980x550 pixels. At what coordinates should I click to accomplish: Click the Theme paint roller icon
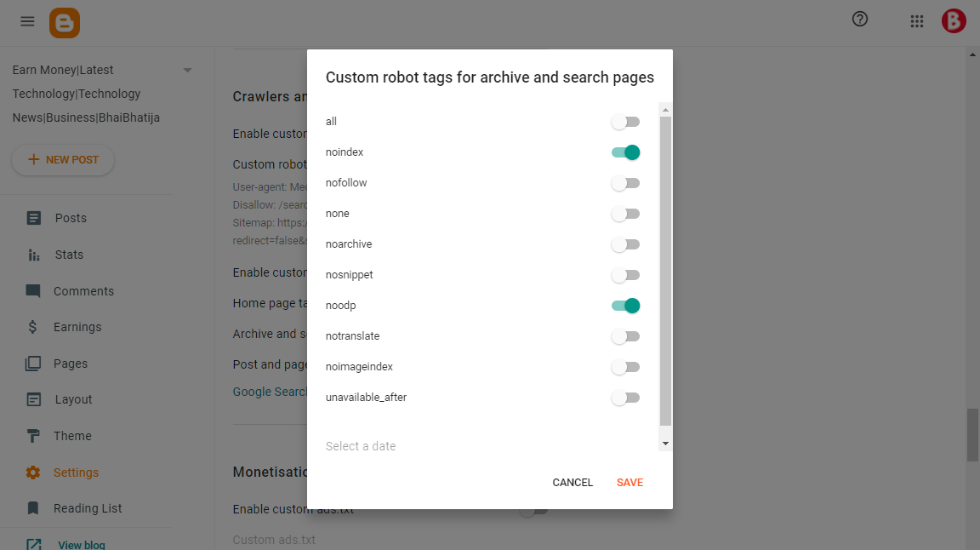pos(34,436)
